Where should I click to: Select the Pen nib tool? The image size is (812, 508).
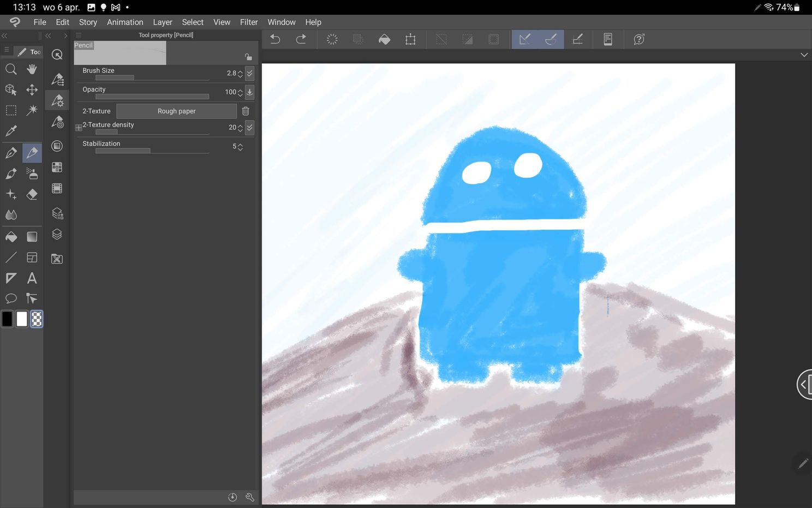[11, 153]
